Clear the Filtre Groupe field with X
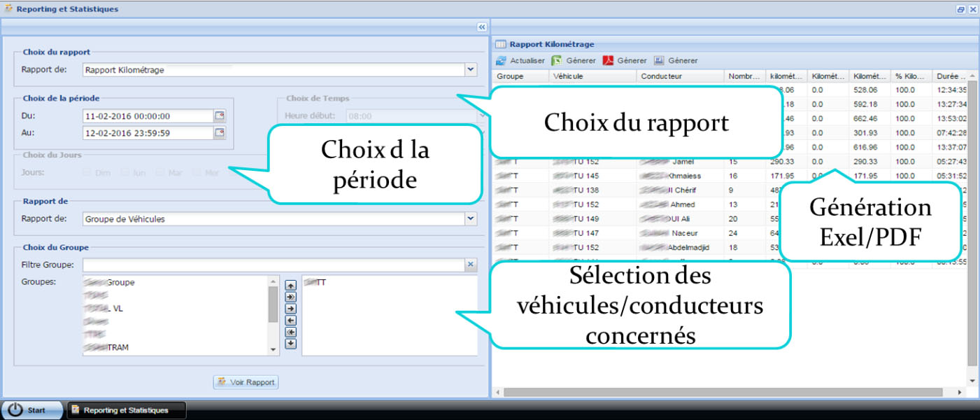 pos(471,265)
